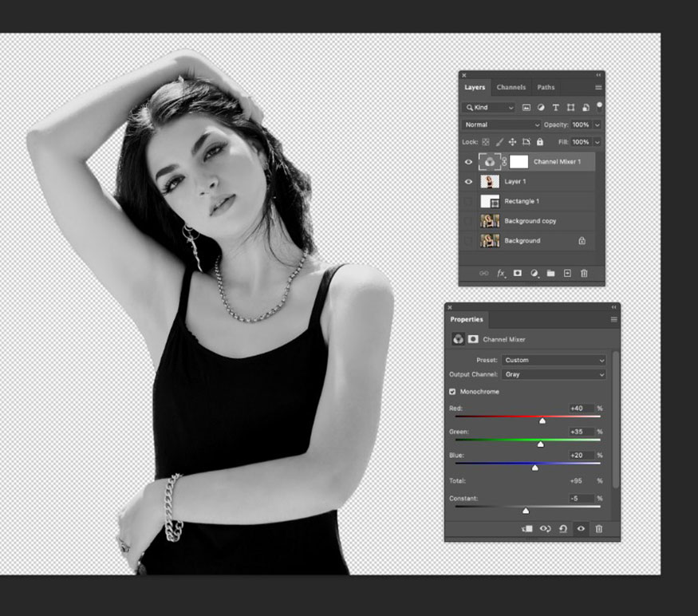This screenshot has height=616, width=698.
Task: Show the Rectangle 1 layer
Action: pos(468,201)
